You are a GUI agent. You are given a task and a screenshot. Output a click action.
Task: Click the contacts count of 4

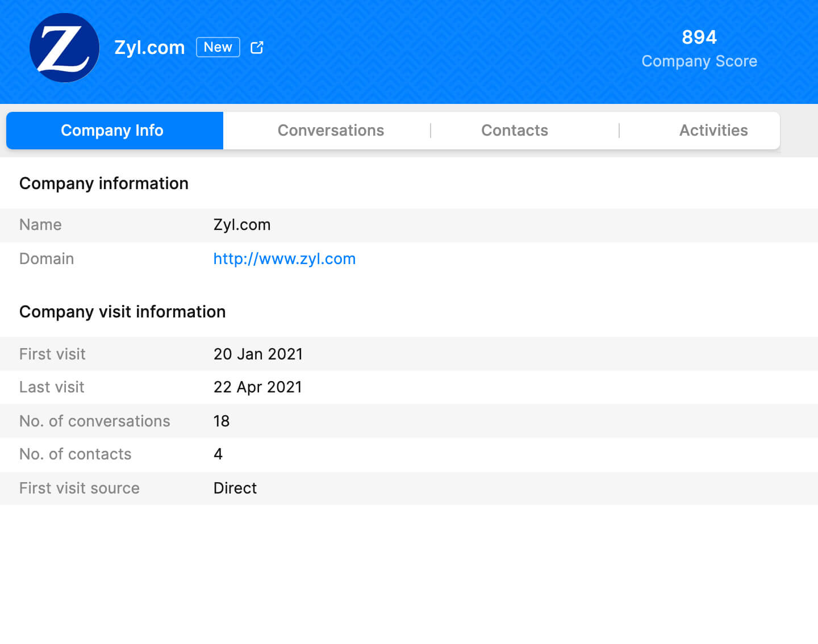[218, 454]
